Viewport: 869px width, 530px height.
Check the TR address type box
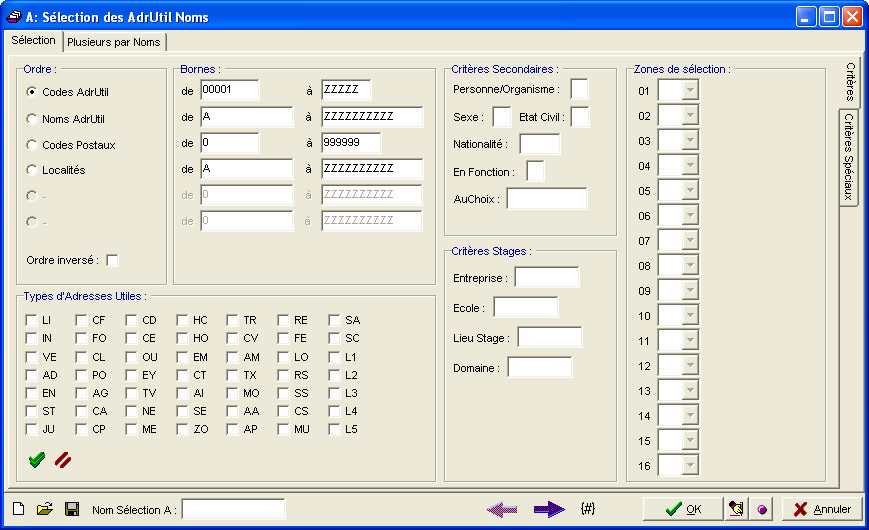pos(232,320)
